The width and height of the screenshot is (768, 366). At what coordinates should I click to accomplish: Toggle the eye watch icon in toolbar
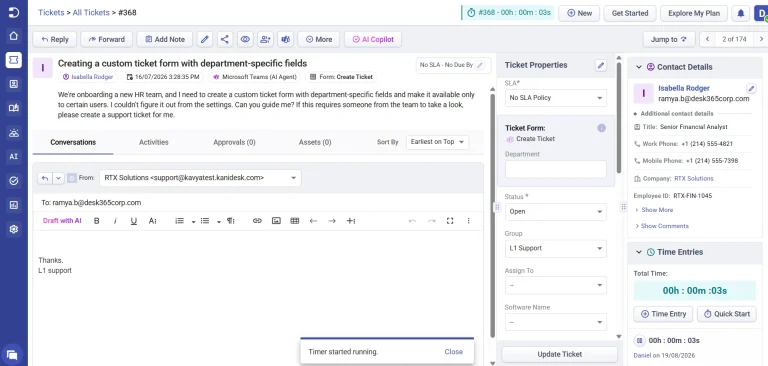[x=245, y=40]
